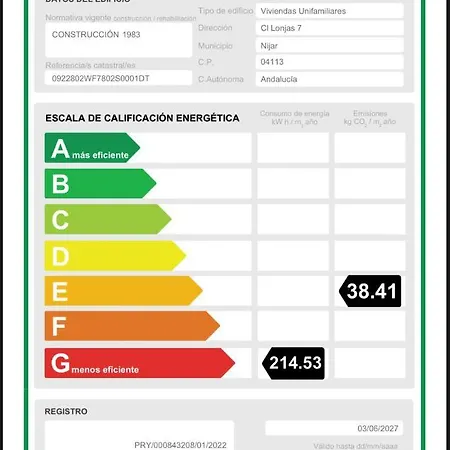
Task: Select the green B rating arrow
Action: 100,183
